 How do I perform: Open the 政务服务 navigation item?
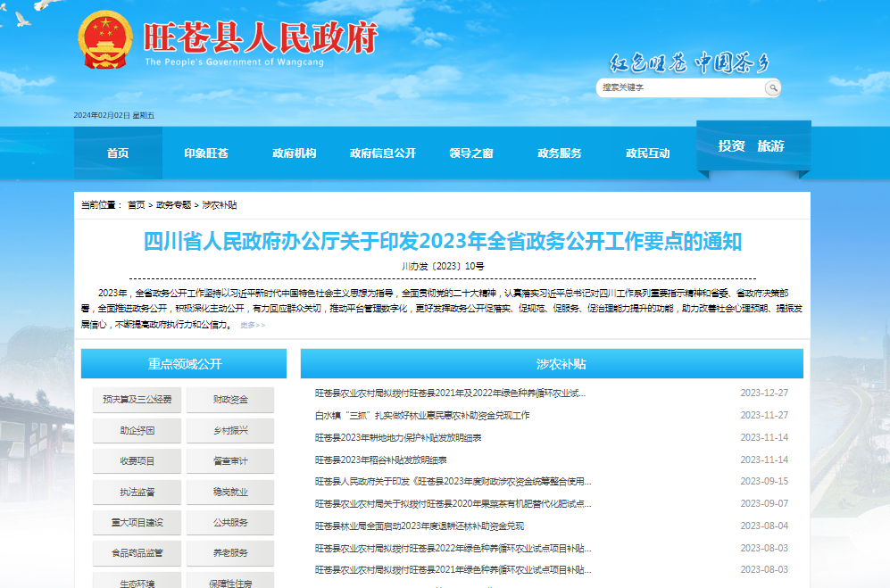[x=560, y=153]
